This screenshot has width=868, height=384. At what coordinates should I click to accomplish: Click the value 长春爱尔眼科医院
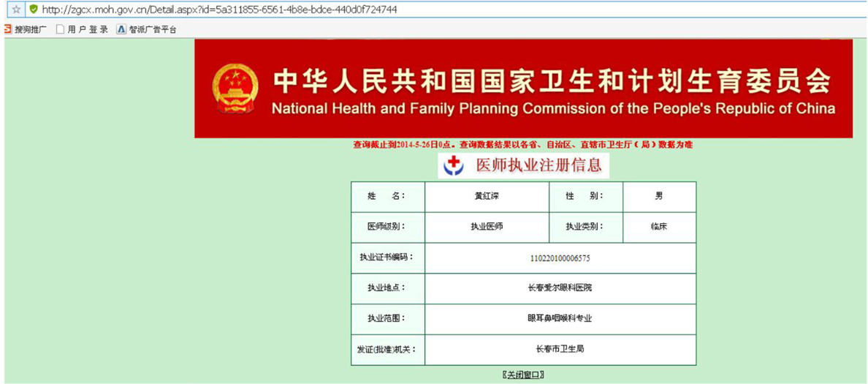(x=560, y=288)
